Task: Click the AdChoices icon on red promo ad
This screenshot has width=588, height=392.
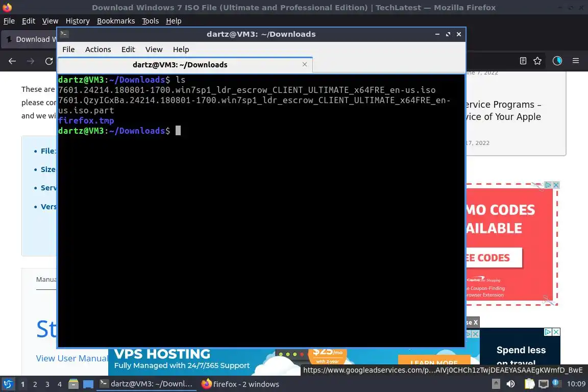Action: pyautogui.click(x=548, y=185)
